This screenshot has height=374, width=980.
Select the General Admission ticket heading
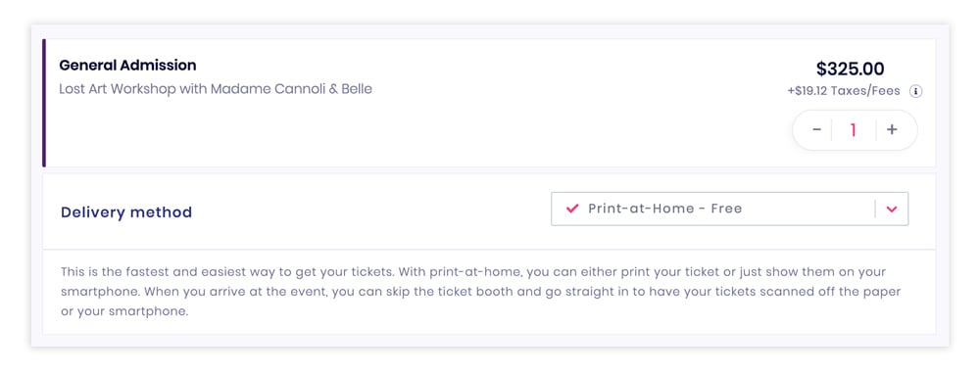[127, 65]
